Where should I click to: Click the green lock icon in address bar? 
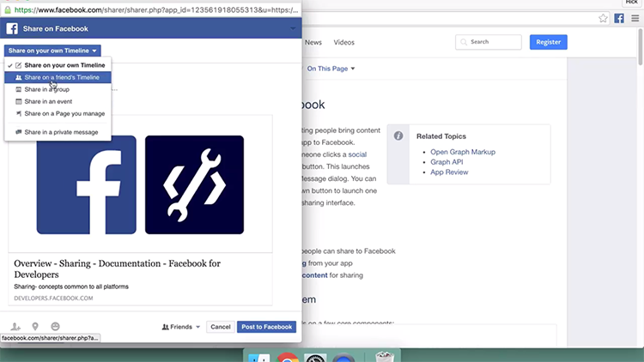[8, 9]
